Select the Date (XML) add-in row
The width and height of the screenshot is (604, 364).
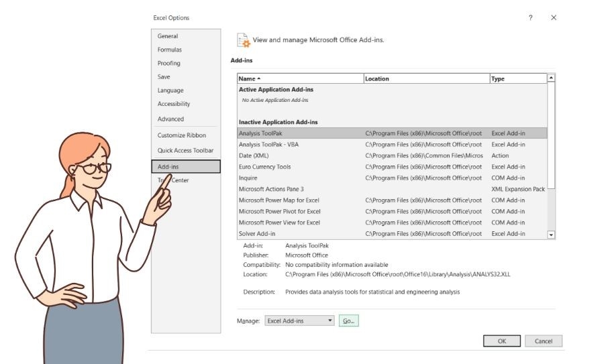(392, 156)
